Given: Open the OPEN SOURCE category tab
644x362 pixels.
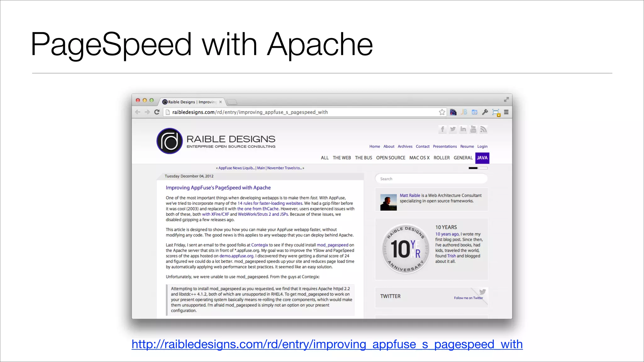Looking at the screenshot, I should (x=391, y=158).
